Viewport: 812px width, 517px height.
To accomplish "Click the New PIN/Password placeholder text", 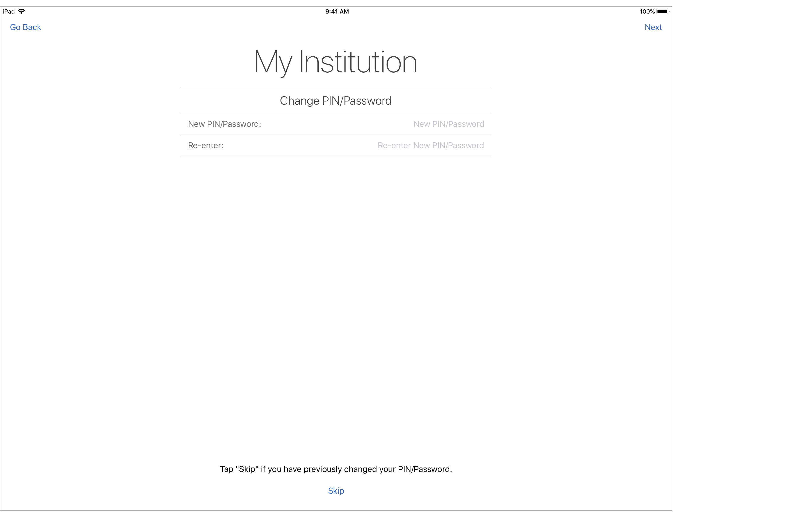I will coord(449,124).
